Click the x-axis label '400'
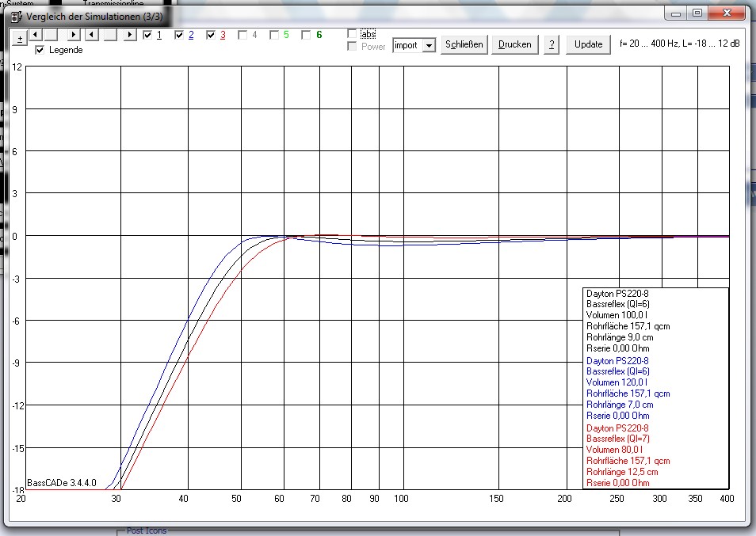756x536 pixels. 727,499
